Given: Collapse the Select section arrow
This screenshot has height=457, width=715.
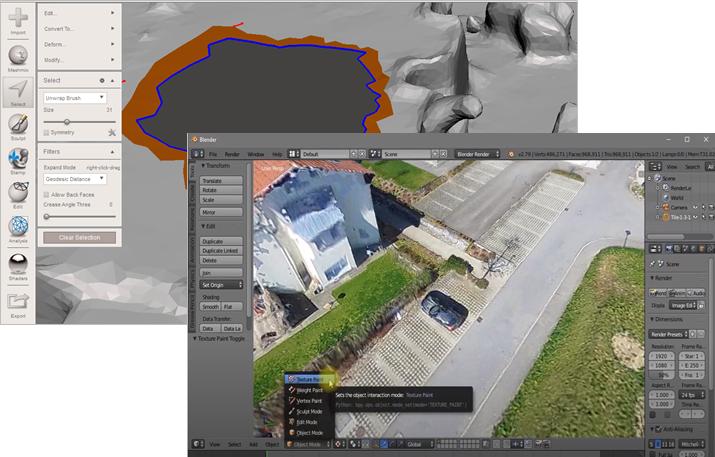Looking at the screenshot, I should coord(112,80).
